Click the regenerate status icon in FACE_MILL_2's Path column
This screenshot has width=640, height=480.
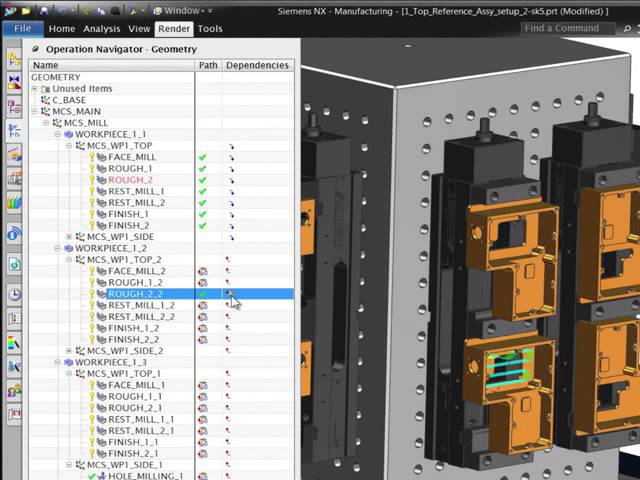tap(203, 271)
